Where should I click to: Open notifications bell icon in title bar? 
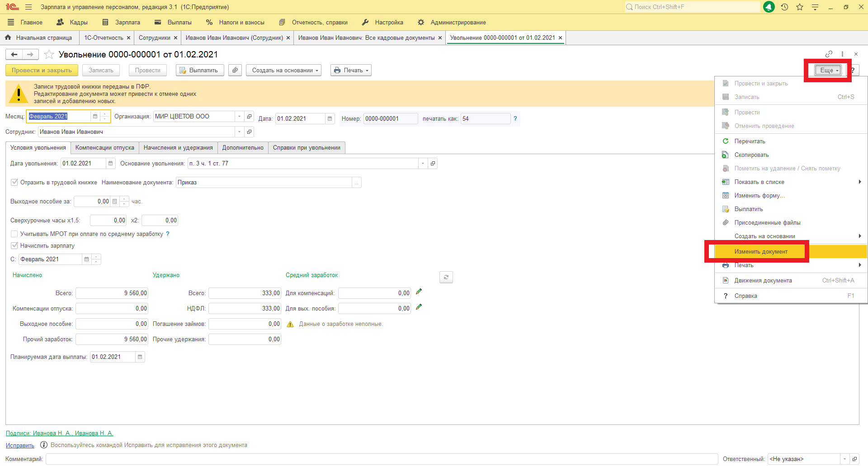coord(769,7)
